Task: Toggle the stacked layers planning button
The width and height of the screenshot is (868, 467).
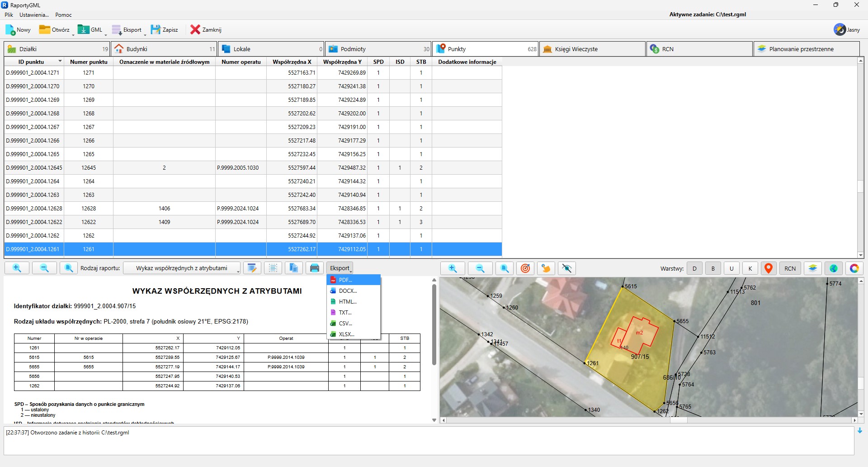Action: coord(813,268)
